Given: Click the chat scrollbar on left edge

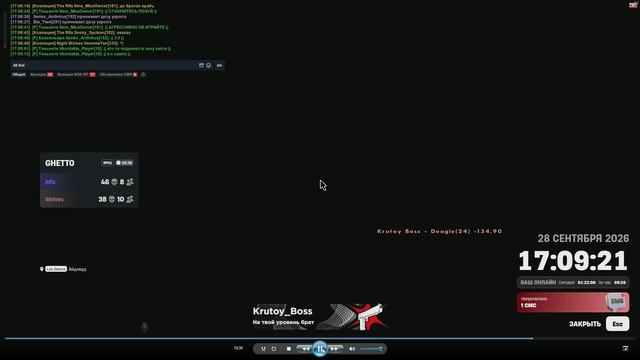Looking at the screenshot, I should click(5, 29).
